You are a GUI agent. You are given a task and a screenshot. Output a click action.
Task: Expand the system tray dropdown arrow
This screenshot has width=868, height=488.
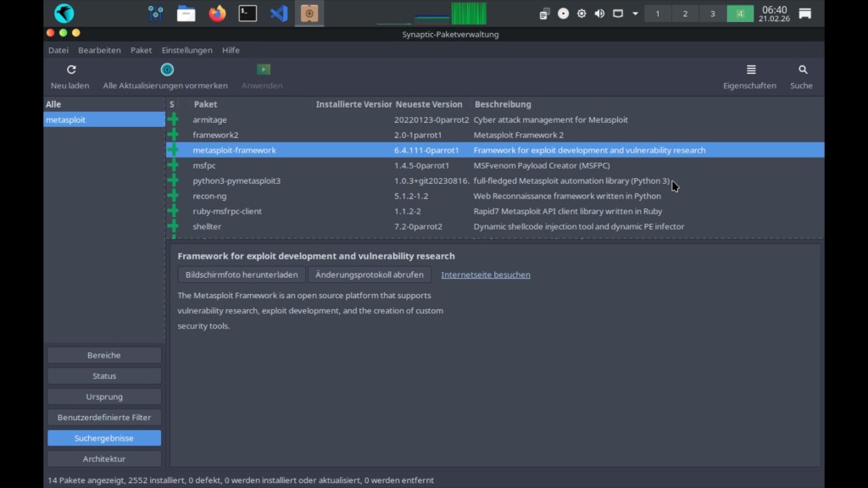pyautogui.click(x=635, y=14)
